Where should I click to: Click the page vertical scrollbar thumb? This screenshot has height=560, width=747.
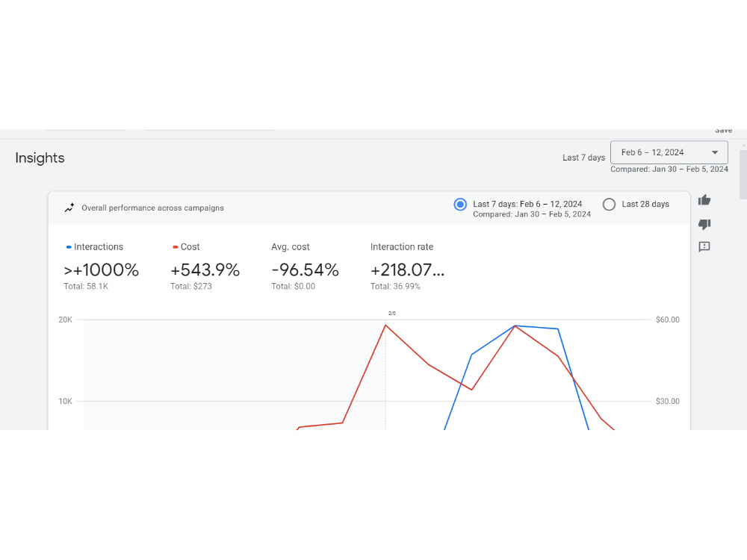[x=743, y=175]
